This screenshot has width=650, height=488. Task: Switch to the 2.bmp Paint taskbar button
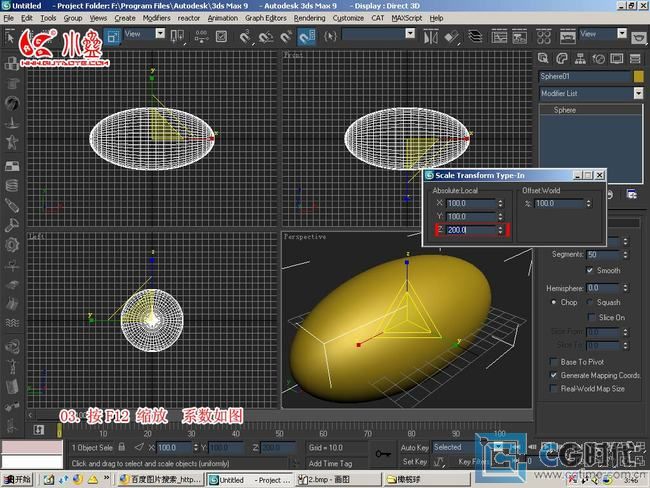pos(337,480)
